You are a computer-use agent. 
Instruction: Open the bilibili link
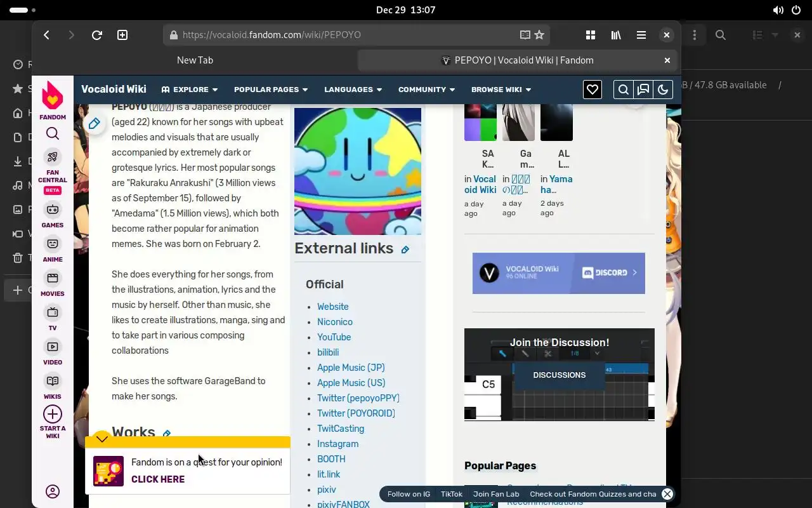click(x=328, y=352)
